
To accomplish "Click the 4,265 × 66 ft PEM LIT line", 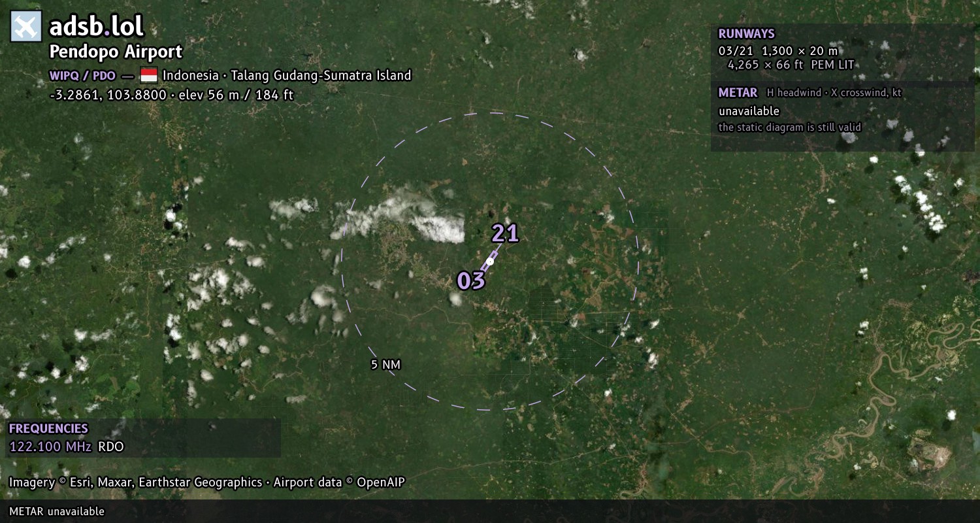I will pyautogui.click(x=791, y=65).
